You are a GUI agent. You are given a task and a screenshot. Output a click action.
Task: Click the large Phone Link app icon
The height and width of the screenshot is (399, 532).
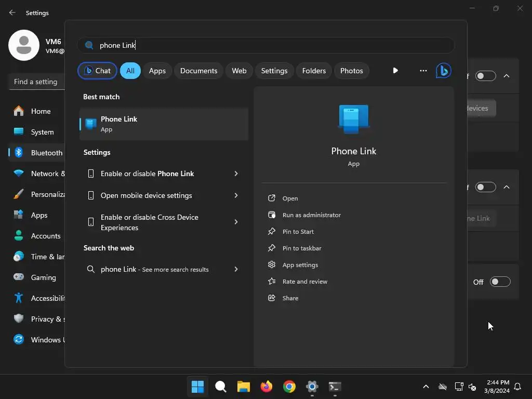(x=353, y=119)
